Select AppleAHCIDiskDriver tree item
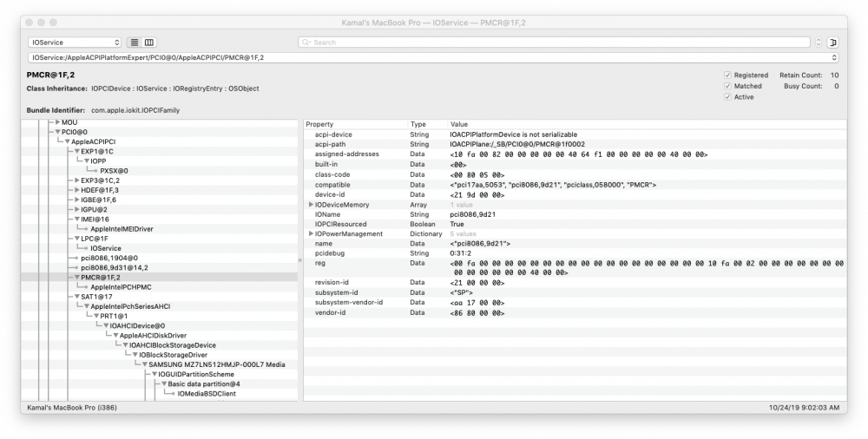This screenshot has width=868, height=439. (153, 336)
